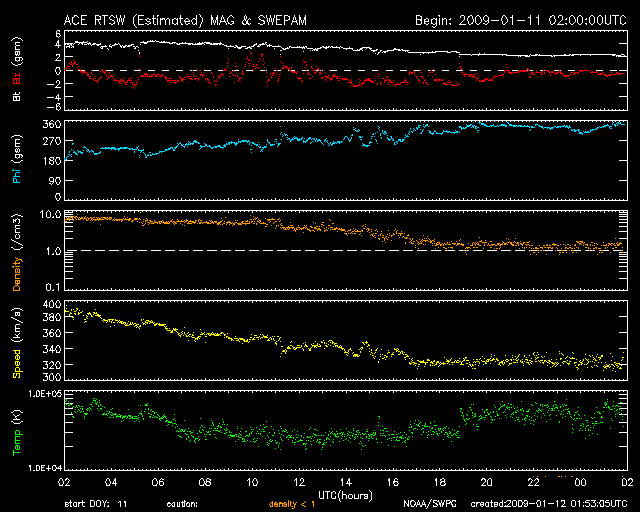This screenshot has height=512, width=640.
Task: Click the 'Begin: 2009-01-11 02:00:00UTC' header text
Action: click(x=521, y=20)
